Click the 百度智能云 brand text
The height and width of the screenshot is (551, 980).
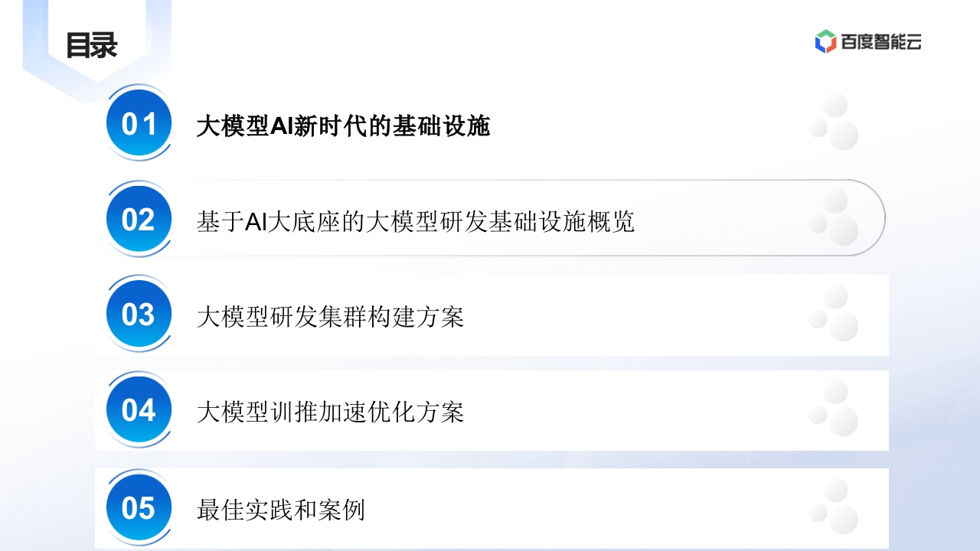(x=881, y=42)
